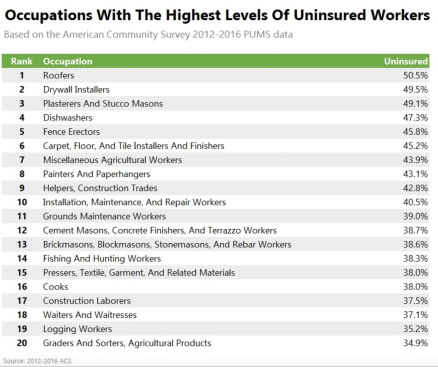Click the Occupation column header

click(x=68, y=61)
